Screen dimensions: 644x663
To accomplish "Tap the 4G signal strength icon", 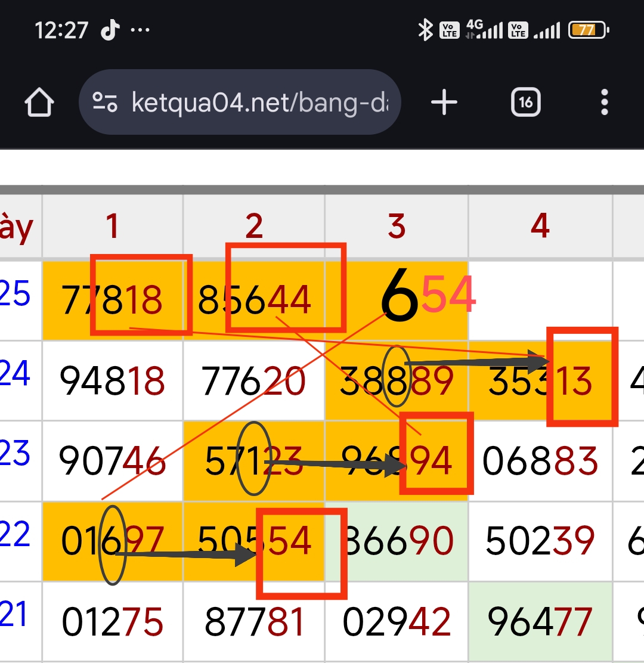I will (x=484, y=30).
